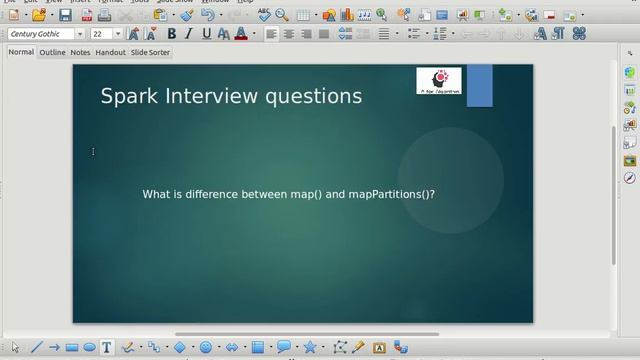Toggle Glue Points pen icon
Viewport: 640px width, 360px height.
358,347
